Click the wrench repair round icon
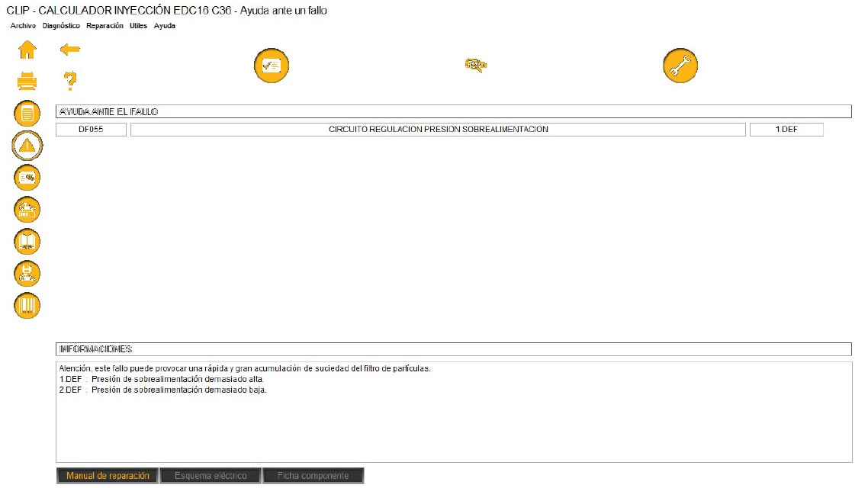Image resolution: width=868 pixels, height=488 pixels. [x=680, y=66]
